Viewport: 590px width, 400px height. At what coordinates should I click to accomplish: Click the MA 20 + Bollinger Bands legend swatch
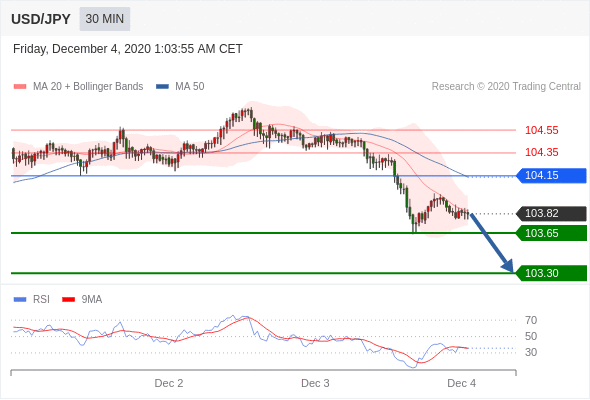pyautogui.click(x=20, y=87)
